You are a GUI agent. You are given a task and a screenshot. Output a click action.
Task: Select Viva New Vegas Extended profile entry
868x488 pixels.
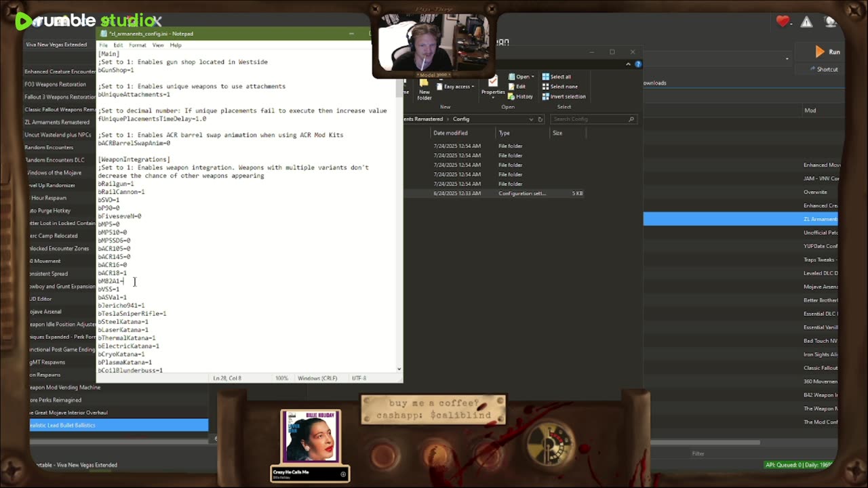point(56,45)
